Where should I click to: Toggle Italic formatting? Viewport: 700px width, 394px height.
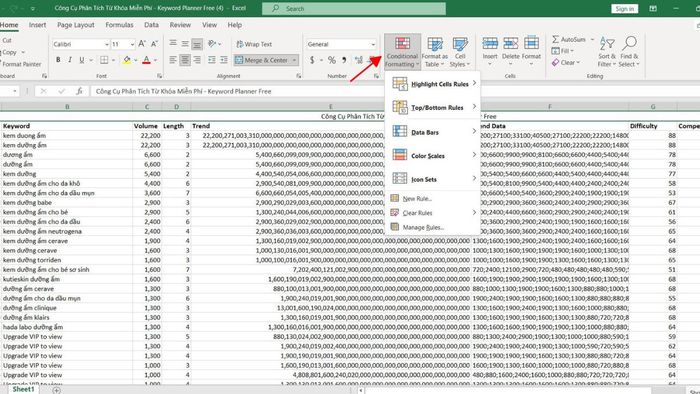(70, 60)
